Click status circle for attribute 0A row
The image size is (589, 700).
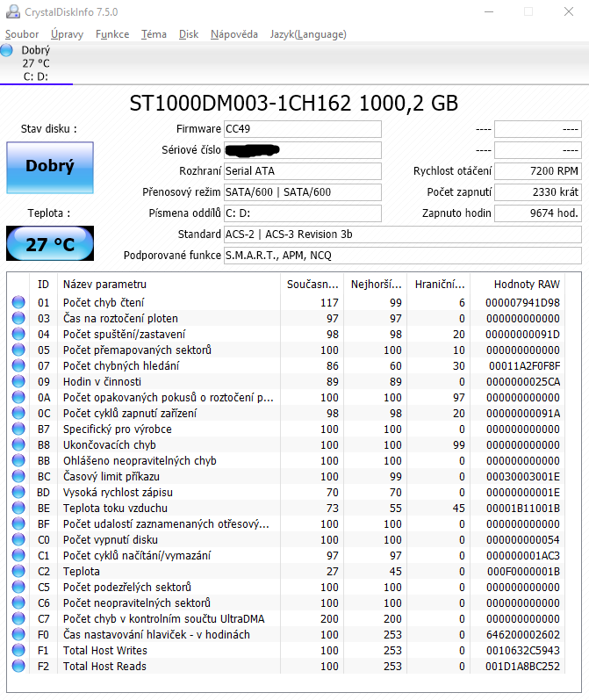click(18, 397)
